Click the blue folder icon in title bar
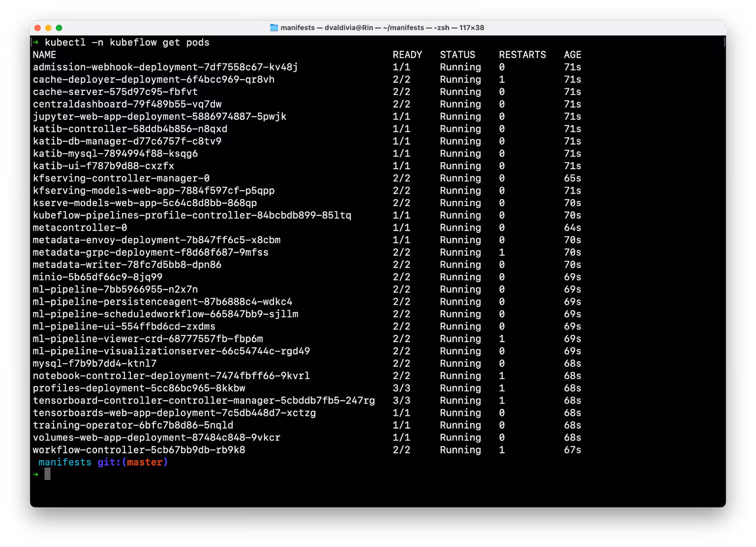The height and width of the screenshot is (547, 756). (274, 27)
